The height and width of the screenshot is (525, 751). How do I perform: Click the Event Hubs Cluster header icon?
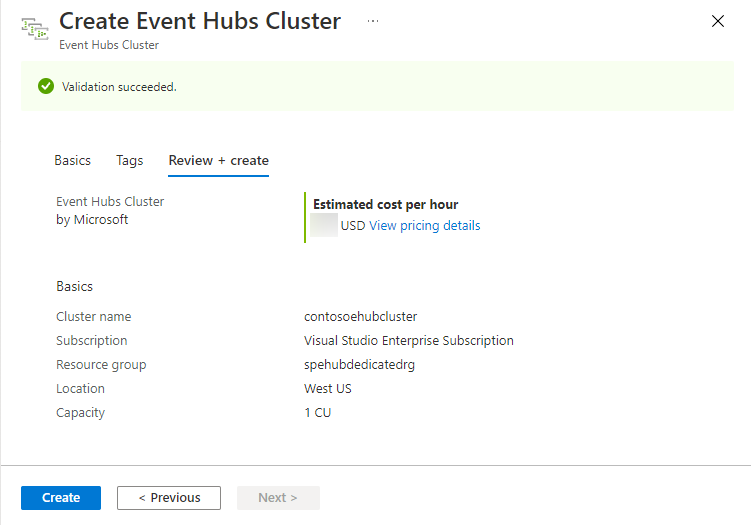tap(35, 29)
